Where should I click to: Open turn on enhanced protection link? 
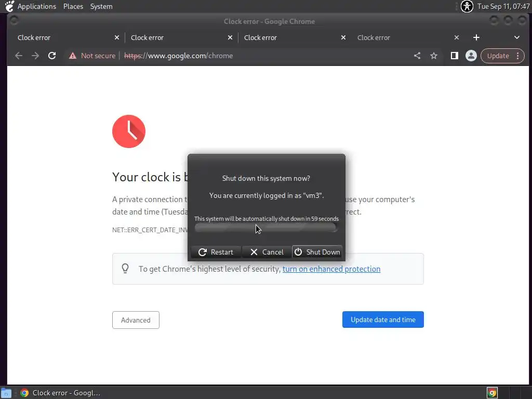pos(331,269)
